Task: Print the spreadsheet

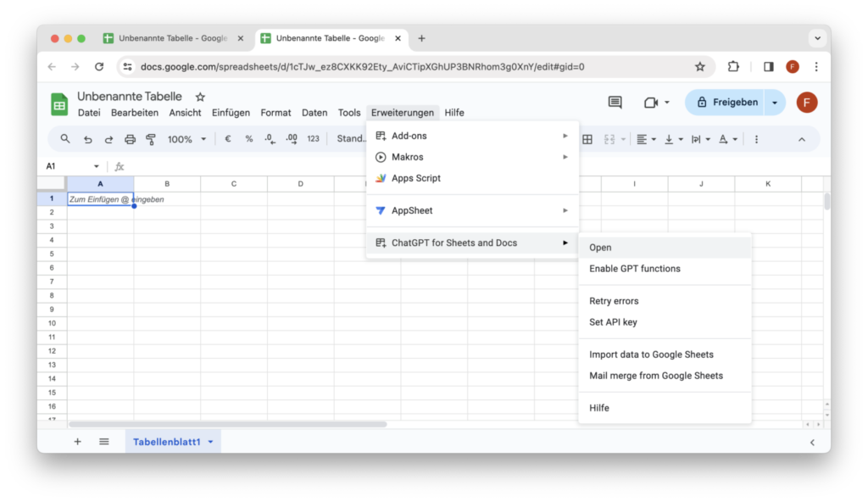Action: coord(130,140)
